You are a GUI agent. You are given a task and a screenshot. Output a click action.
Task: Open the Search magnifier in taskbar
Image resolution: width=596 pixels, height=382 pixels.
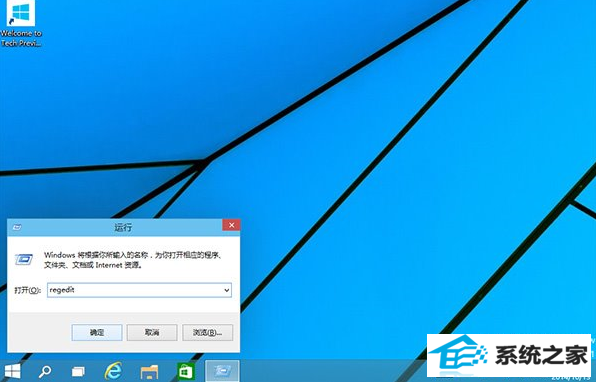45,371
